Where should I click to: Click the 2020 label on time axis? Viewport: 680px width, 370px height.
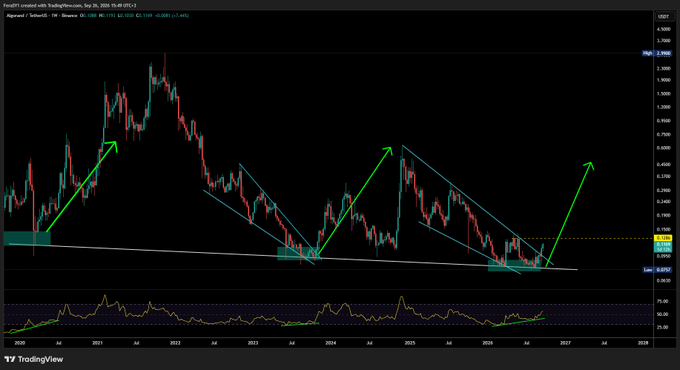tap(20, 343)
